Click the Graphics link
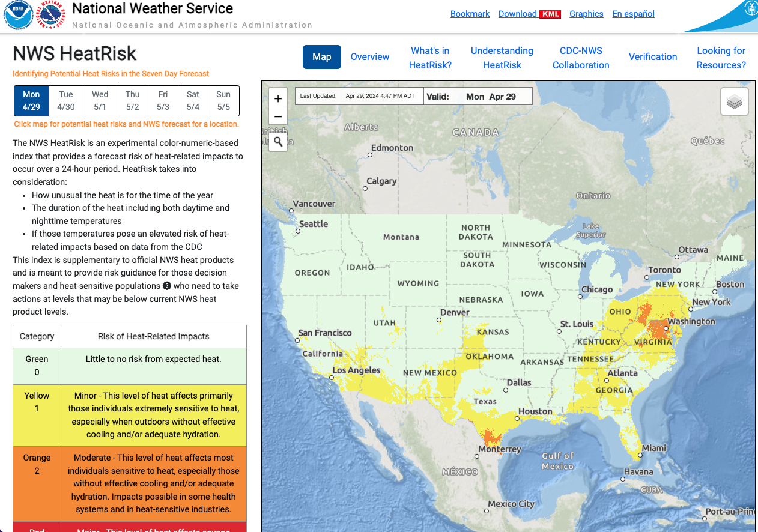The image size is (758, 532). coord(586,14)
